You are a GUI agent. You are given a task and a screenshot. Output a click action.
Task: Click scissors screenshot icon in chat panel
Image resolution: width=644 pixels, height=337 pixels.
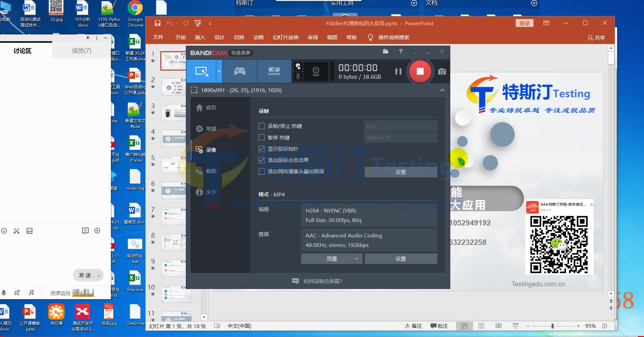click(16, 231)
